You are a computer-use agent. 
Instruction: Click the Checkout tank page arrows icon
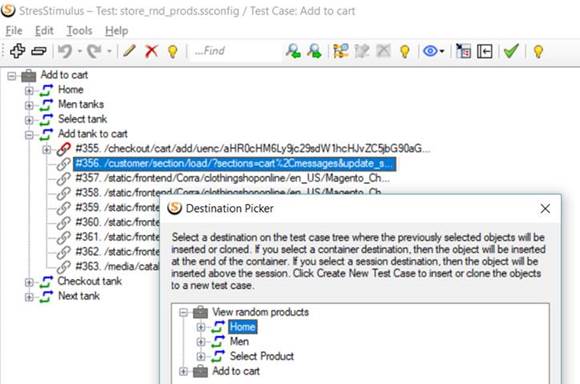point(46,282)
